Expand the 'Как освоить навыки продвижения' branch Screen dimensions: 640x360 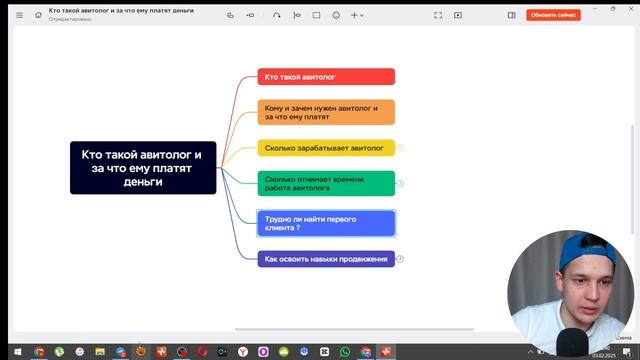400,259
